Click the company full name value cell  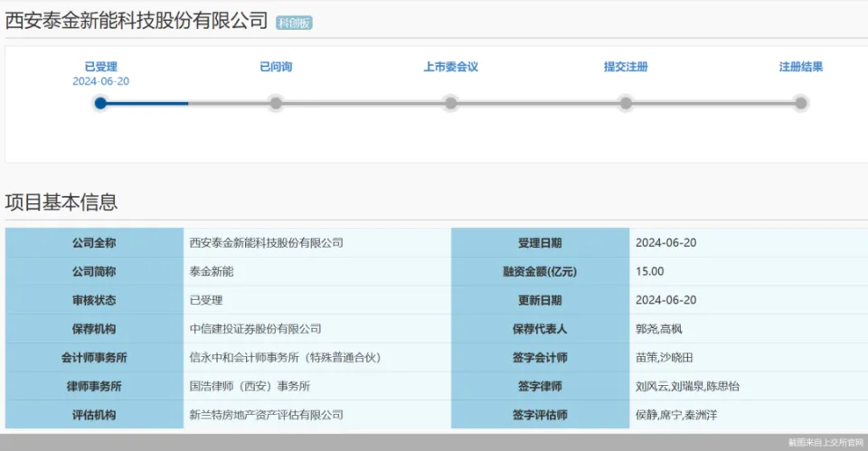click(x=266, y=243)
